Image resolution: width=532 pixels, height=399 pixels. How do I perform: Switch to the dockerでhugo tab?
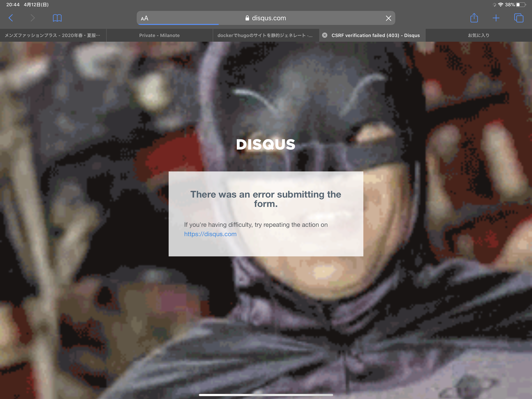(266, 35)
